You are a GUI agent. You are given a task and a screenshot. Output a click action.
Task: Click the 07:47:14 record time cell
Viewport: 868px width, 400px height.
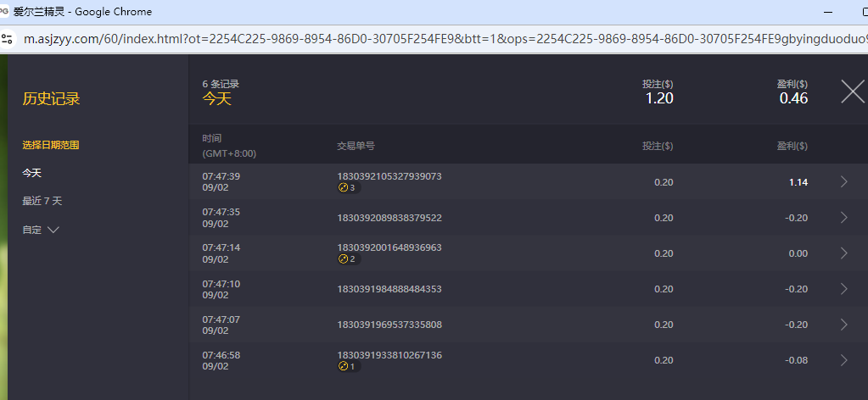(221, 253)
